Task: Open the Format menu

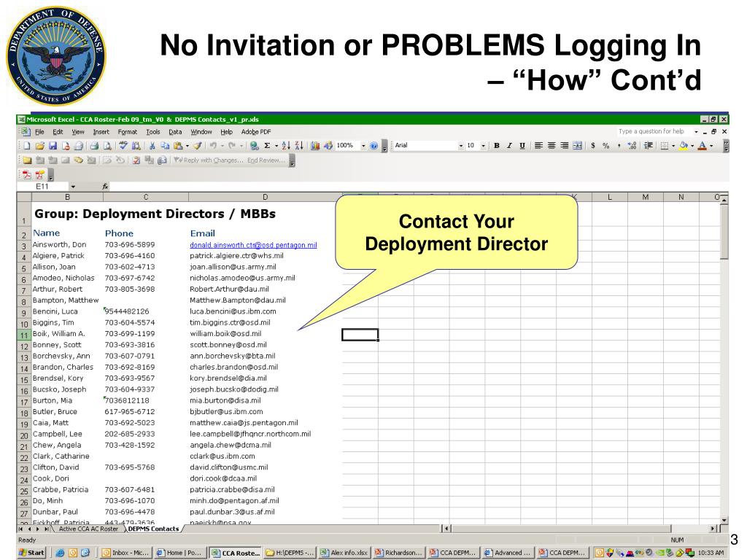Action: click(x=127, y=132)
